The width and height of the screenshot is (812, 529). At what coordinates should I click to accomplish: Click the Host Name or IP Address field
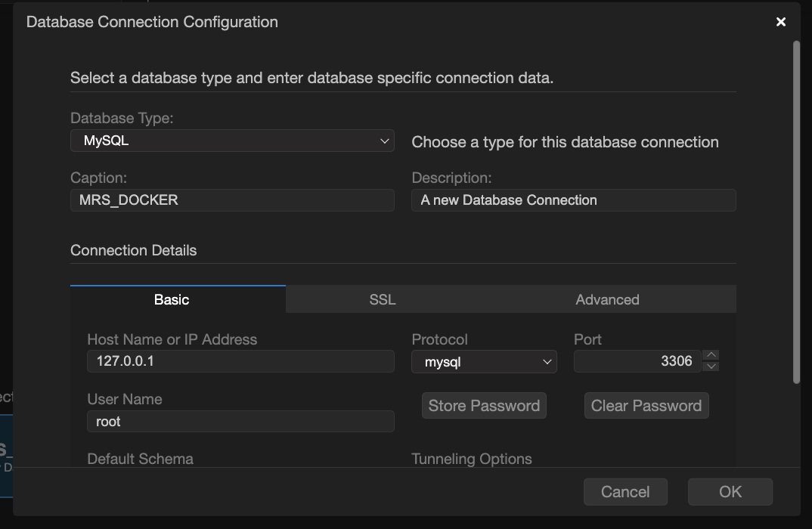pos(240,361)
